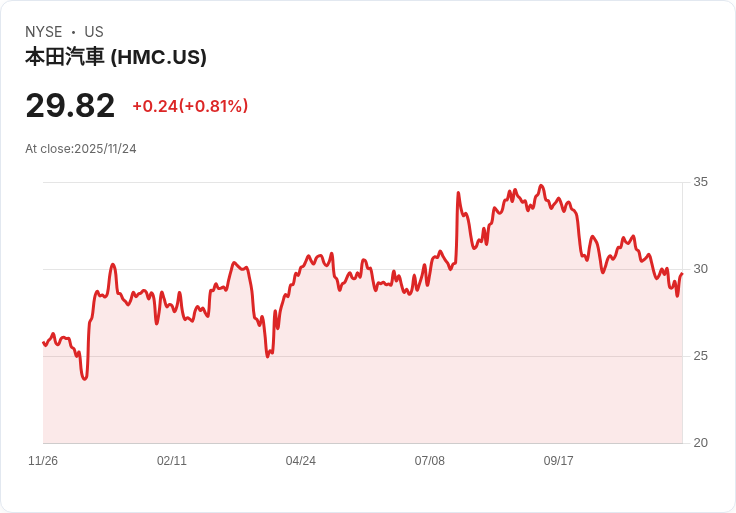
Task: Click the sharp price spike after 07/08
Action: pos(458,193)
